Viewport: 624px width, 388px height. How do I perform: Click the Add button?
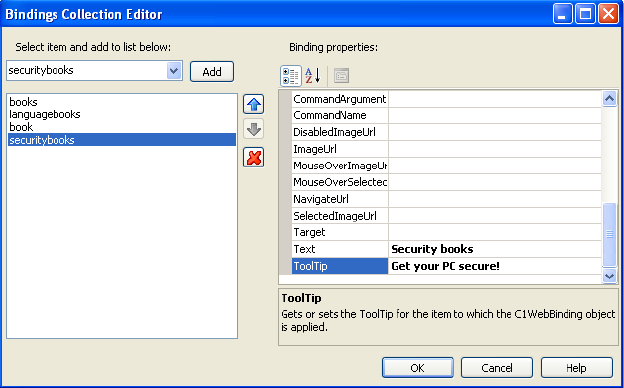coord(212,72)
